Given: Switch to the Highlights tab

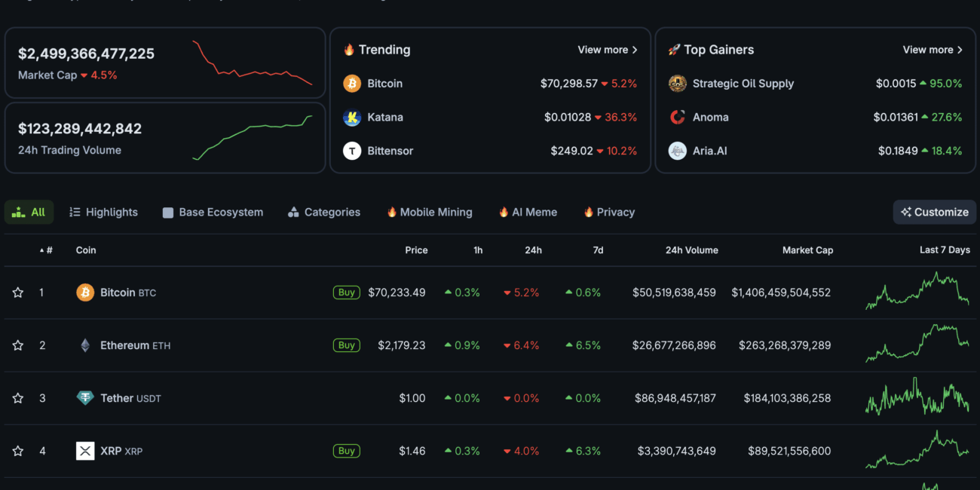Looking at the screenshot, I should [x=103, y=213].
